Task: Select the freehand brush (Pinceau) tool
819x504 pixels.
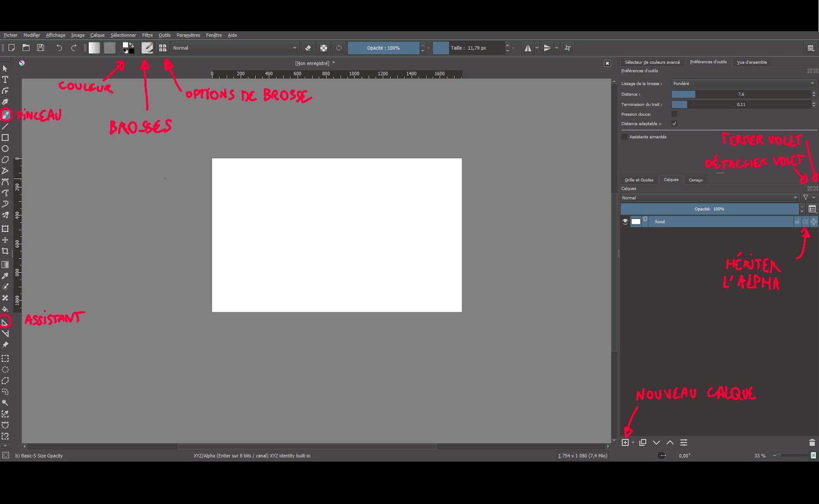Action: (6, 115)
